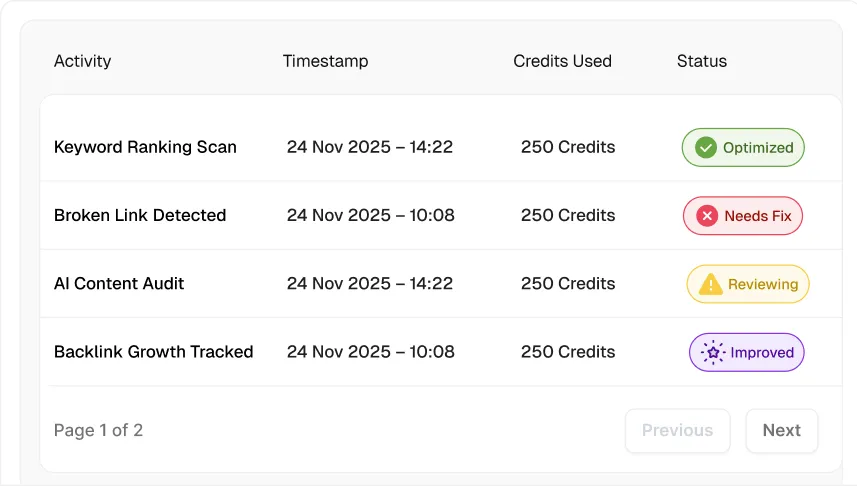Screen dimensions: 857x486
Task: Click the Status column header
Action: (702, 61)
